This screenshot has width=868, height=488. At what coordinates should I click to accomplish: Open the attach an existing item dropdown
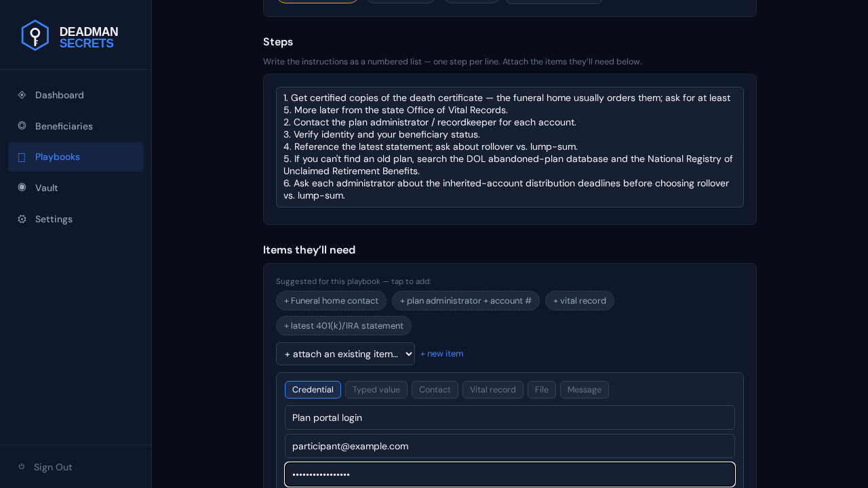click(x=345, y=354)
